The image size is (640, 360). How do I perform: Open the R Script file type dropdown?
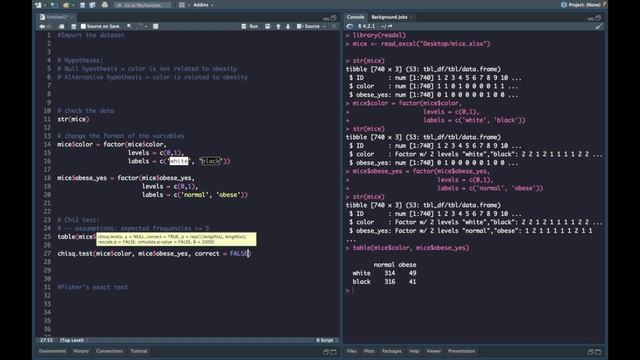326,340
